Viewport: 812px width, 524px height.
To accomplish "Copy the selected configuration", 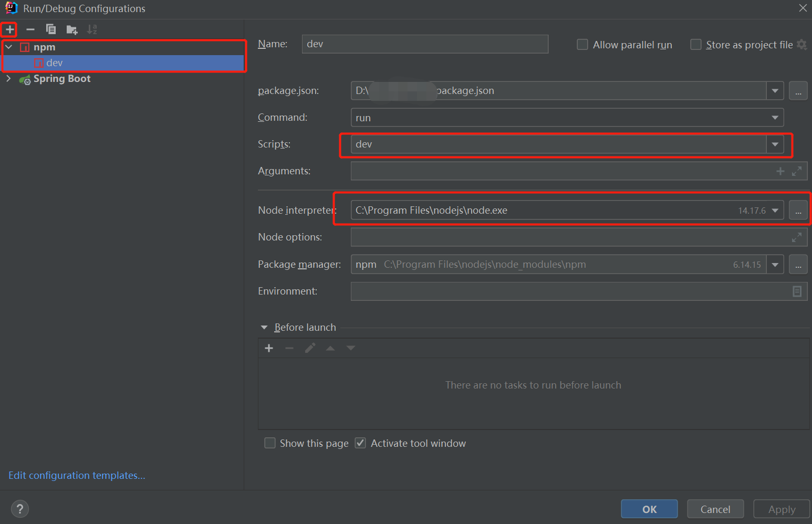I will [51, 29].
